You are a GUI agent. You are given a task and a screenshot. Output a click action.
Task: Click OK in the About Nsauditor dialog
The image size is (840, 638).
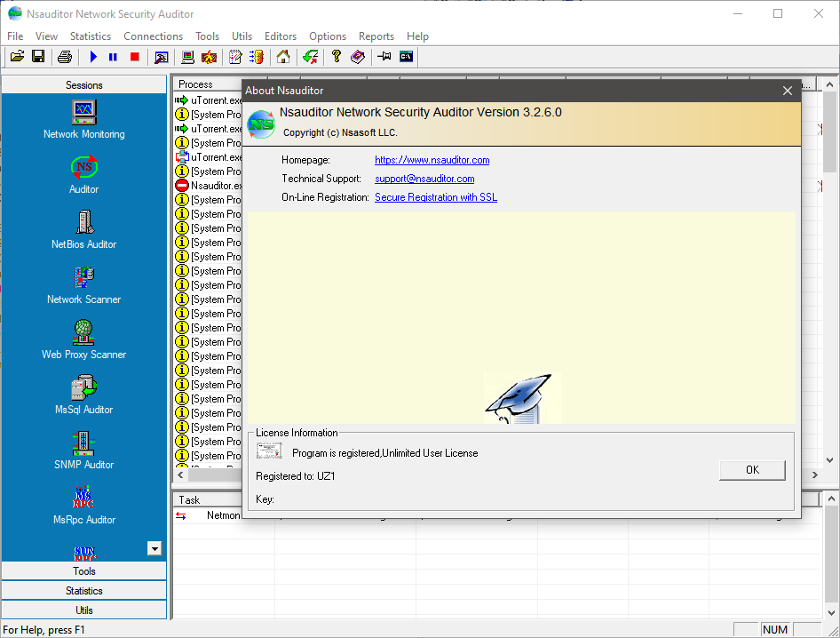[752, 470]
